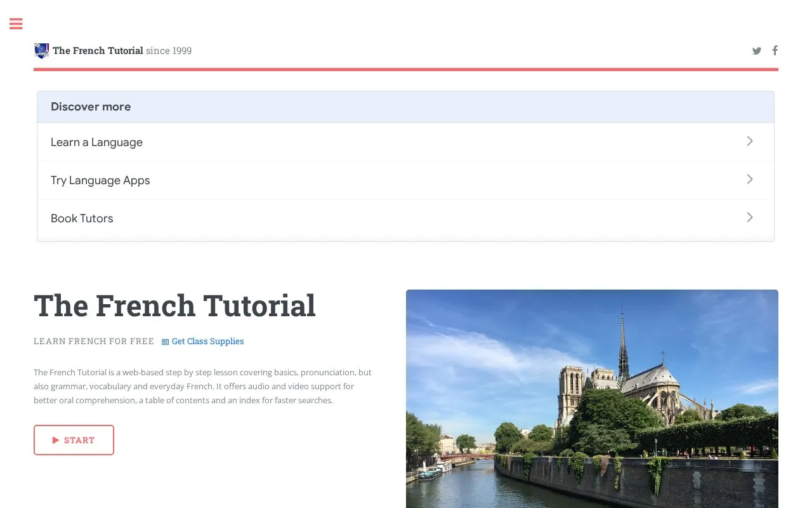This screenshot has height=508, width=812.
Task: Open the Learn a Language entry
Action: [x=405, y=142]
